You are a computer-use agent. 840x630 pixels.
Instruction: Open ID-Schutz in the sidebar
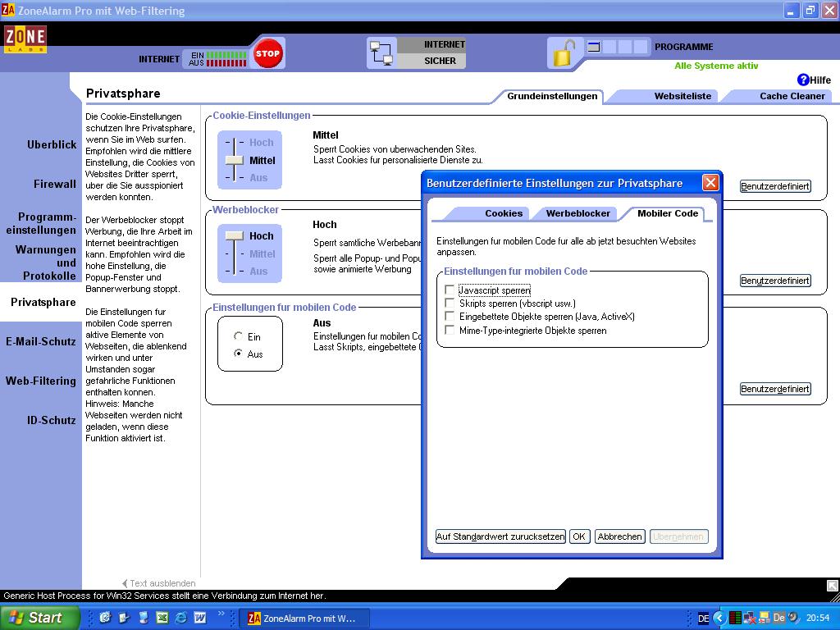(52, 420)
